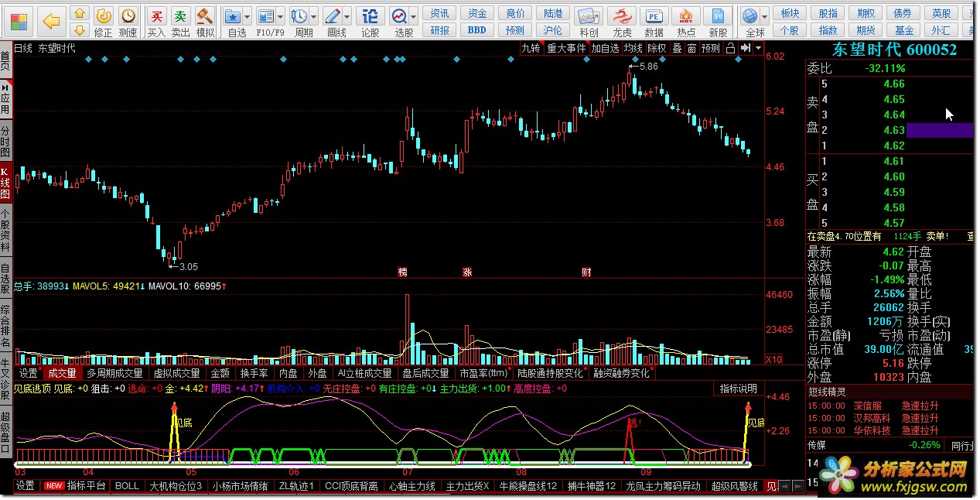Expand the 画线 dropdown arrow
Image resolution: width=980 pixels, height=500 pixels.
click(347, 16)
